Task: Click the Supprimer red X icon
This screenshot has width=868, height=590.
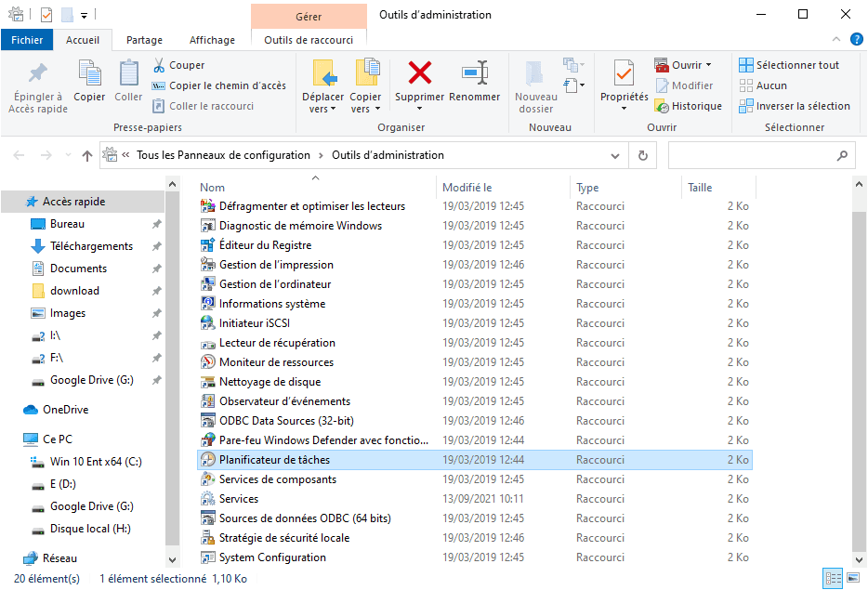Action: (420, 73)
